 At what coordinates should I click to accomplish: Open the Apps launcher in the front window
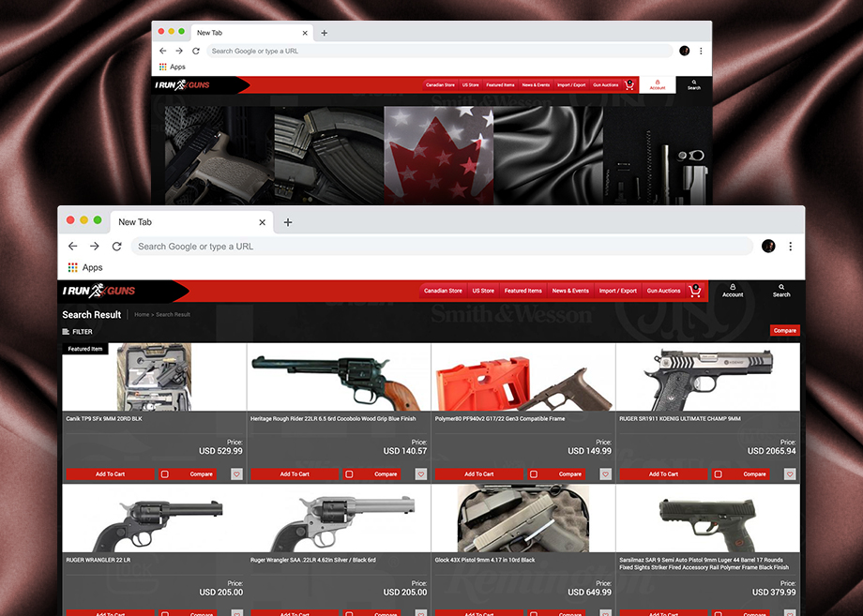click(x=85, y=267)
